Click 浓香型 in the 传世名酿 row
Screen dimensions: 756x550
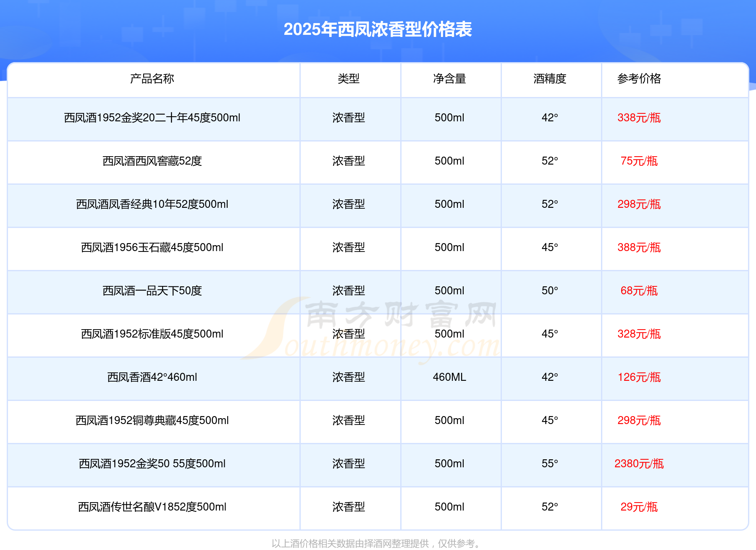pos(349,507)
